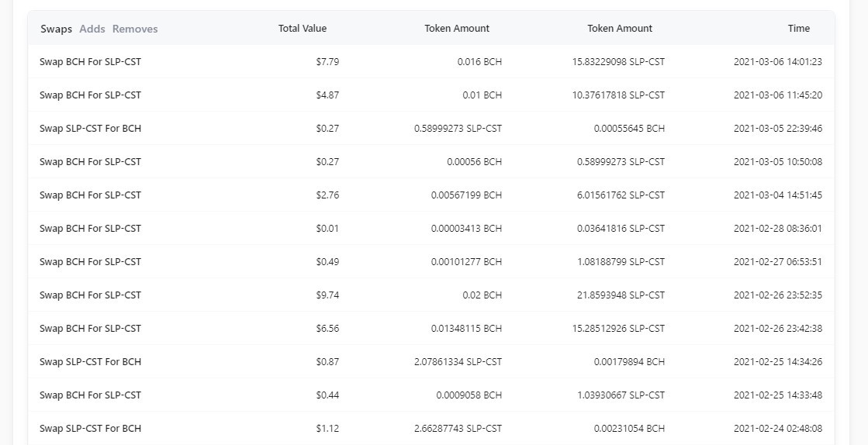The width and height of the screenshot is (868, 445).
Task: Select the $7.79 total value
Action: (327, 62)
